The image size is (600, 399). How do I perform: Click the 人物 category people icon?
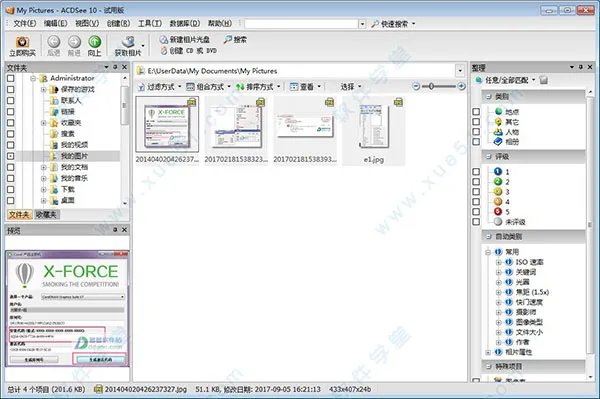[498, 132]
